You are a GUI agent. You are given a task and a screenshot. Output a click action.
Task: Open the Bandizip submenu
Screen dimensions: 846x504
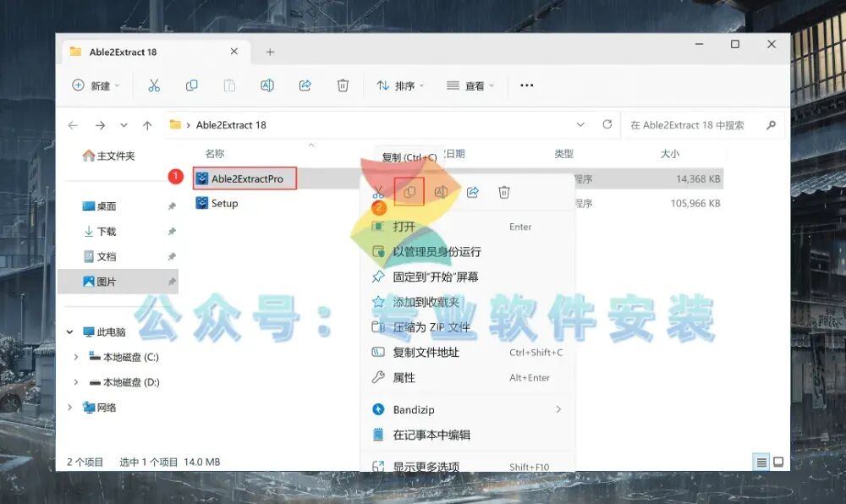click(467, 409)
